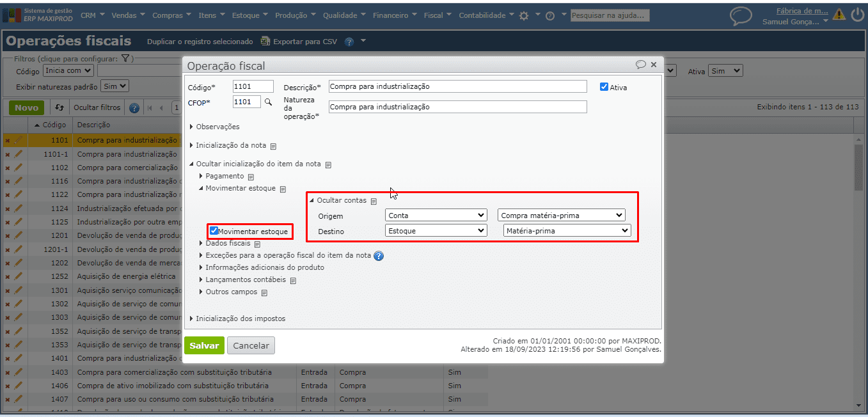868x417 pixels.
Task: Click the Pesquisar na ajuda search field
Action: (x=610, y=15)
